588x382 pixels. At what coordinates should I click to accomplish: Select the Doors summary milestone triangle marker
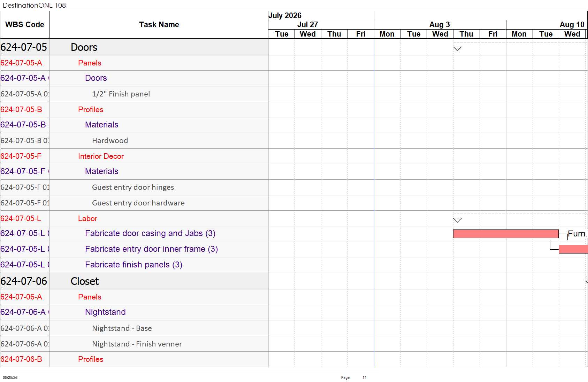tap(457, 49)
